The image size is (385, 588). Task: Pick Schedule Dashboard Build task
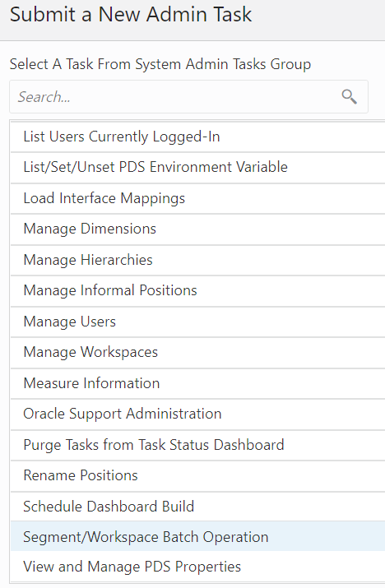[197, 507]
